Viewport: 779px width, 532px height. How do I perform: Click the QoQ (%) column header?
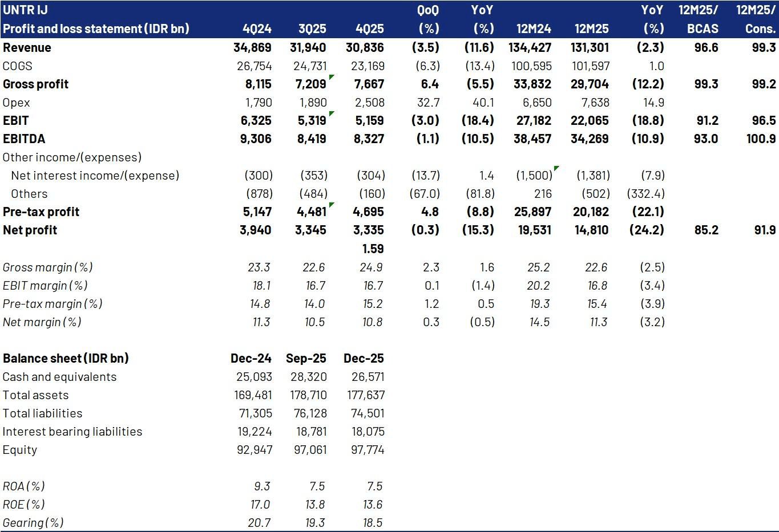pyautogui.click(x=428, y=19)
